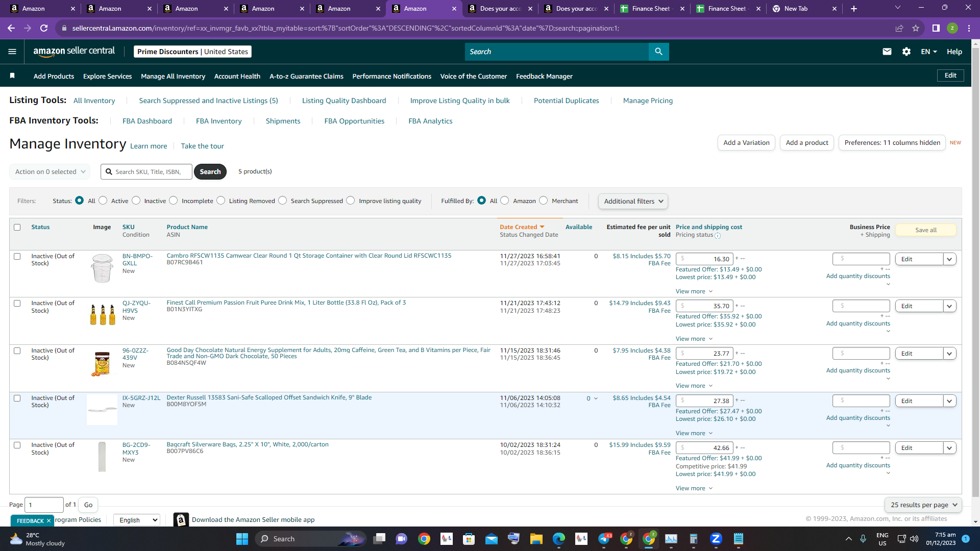980x551 pixels.
Task: Open a new browser tab with plus icon
Action: point(854,9)
